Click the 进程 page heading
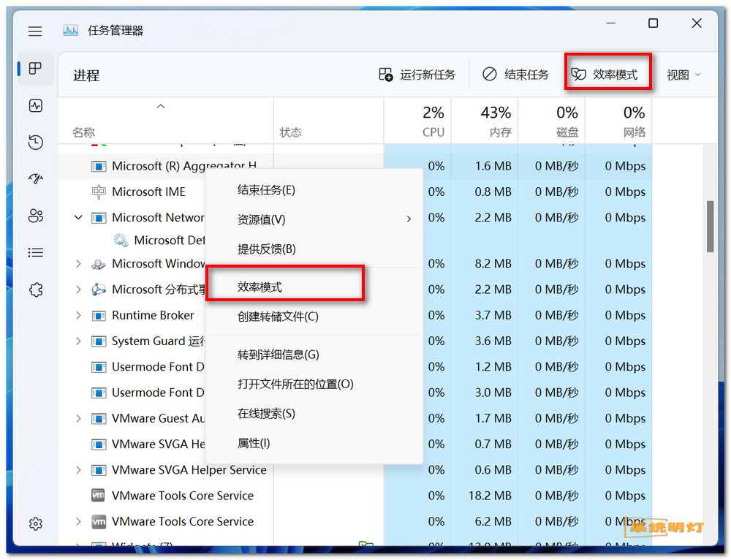This screenshot has width=731, height=560. (86, 75)
